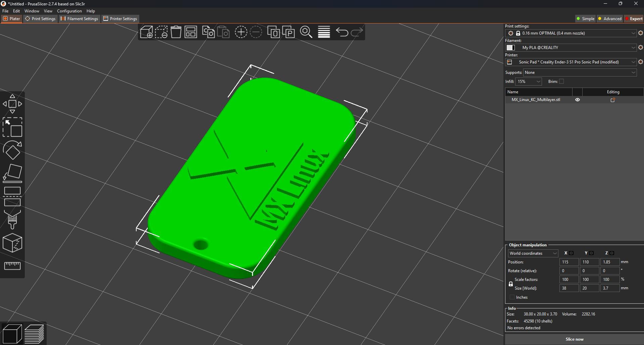
Task: Select the Rotate tool
Action: point(12,150)
